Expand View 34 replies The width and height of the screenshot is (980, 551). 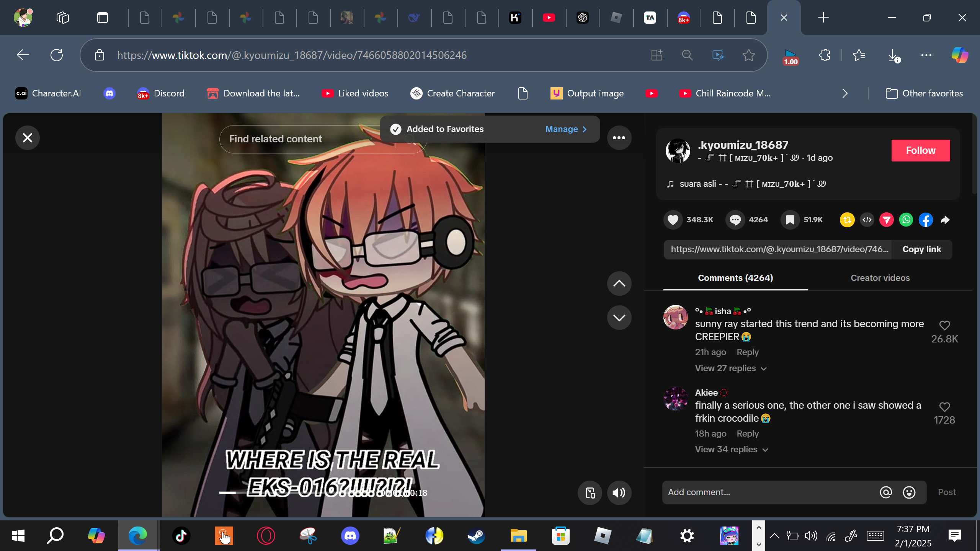point(731,449)
